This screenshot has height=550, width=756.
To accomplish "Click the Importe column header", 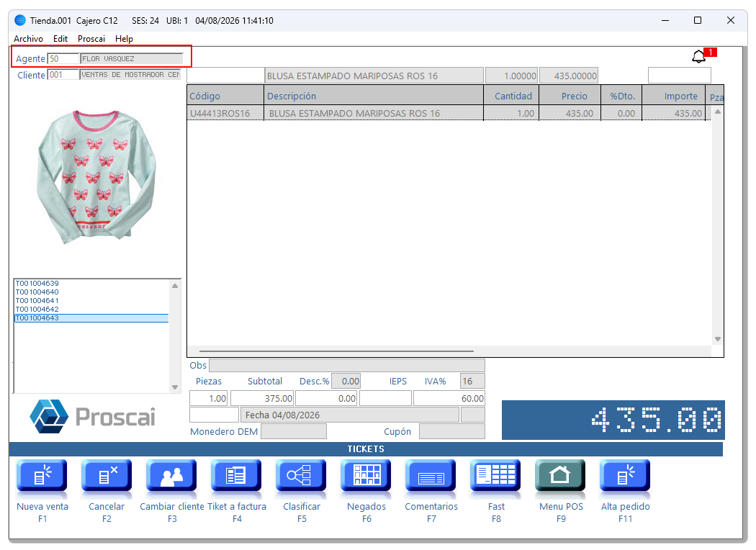I will point(673,96).
